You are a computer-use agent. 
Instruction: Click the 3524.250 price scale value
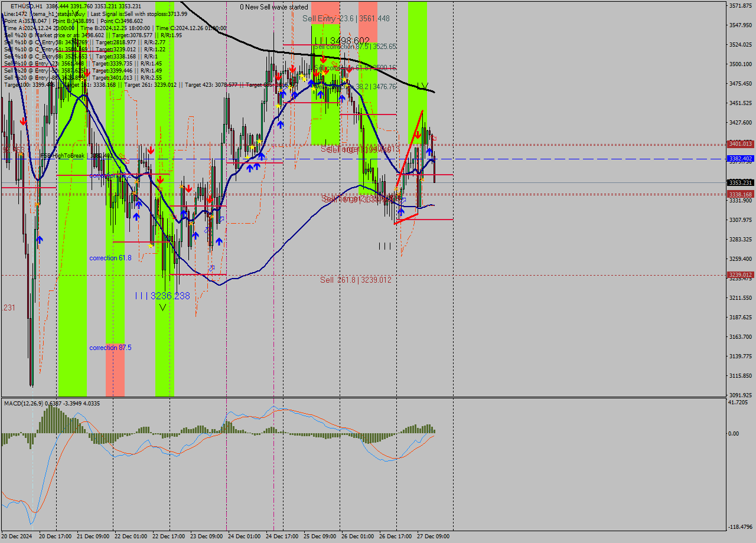coord(740,45)
